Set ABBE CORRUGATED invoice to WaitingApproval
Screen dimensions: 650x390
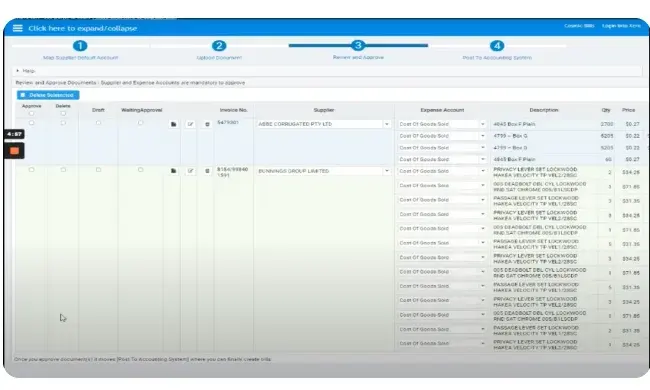(x=141, y=123)
